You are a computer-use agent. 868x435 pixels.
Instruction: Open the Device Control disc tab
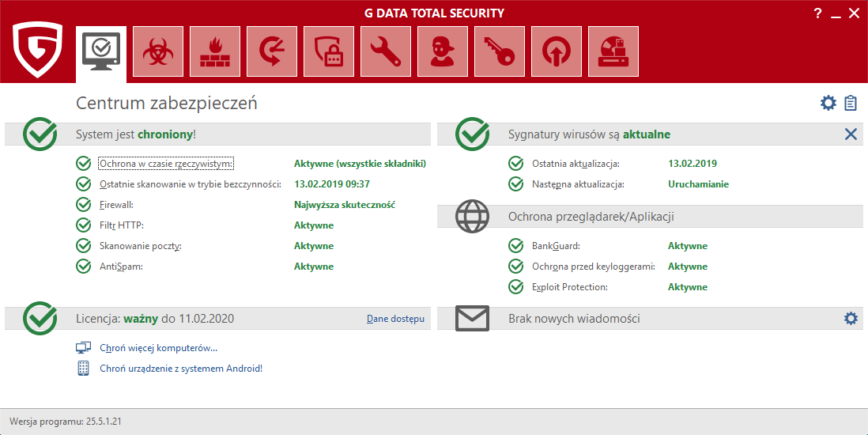coord(614,51)
